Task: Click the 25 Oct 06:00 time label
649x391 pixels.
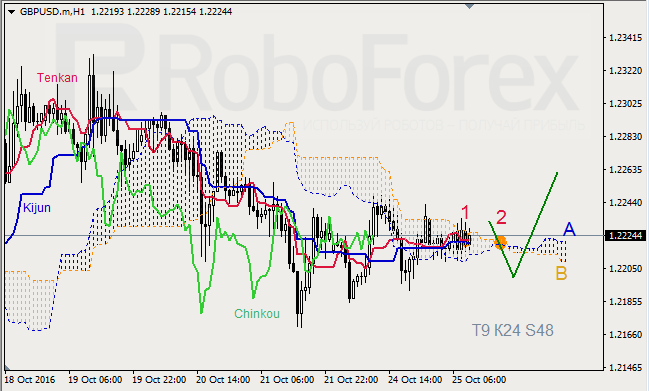Action: 479,379
